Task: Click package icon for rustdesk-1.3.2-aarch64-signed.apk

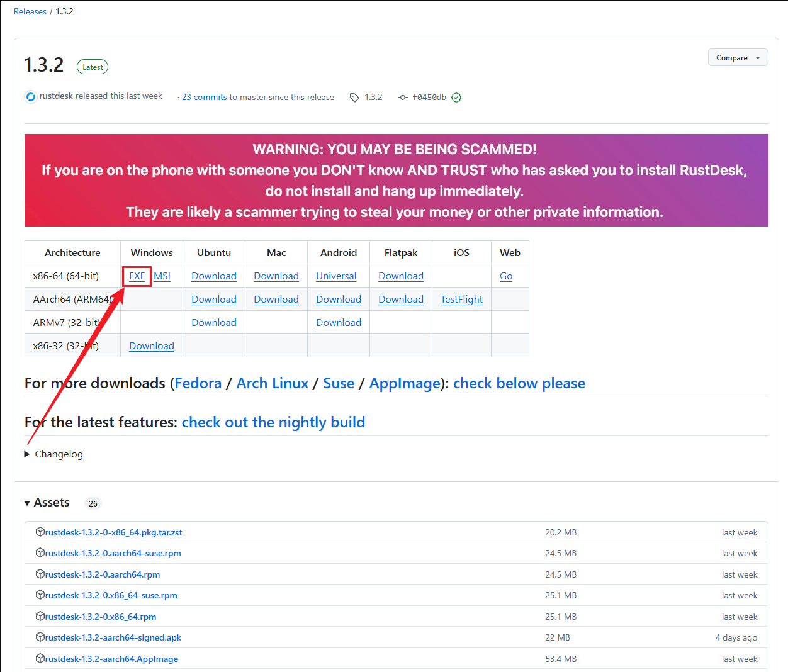Action: [x=40, y=637]
